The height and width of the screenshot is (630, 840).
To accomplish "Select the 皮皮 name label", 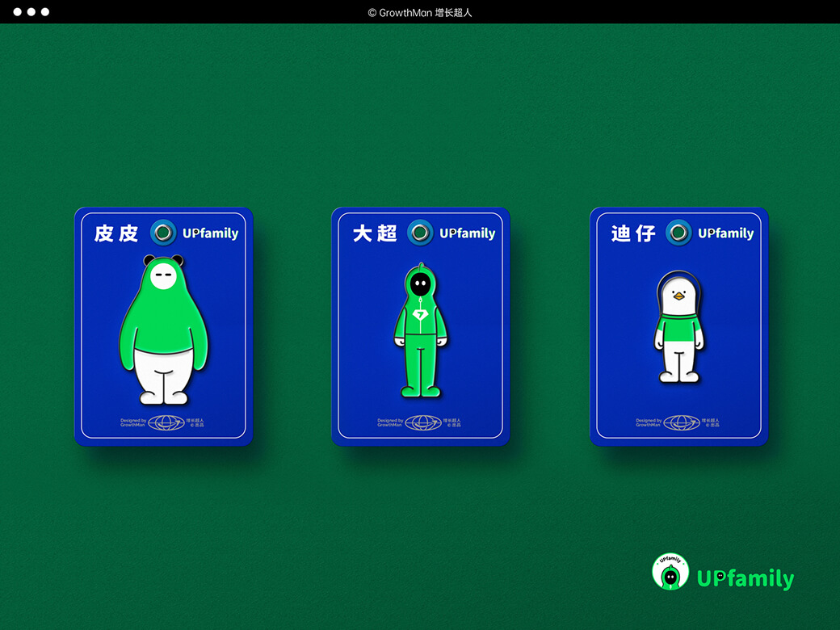I will click(117, 233).
